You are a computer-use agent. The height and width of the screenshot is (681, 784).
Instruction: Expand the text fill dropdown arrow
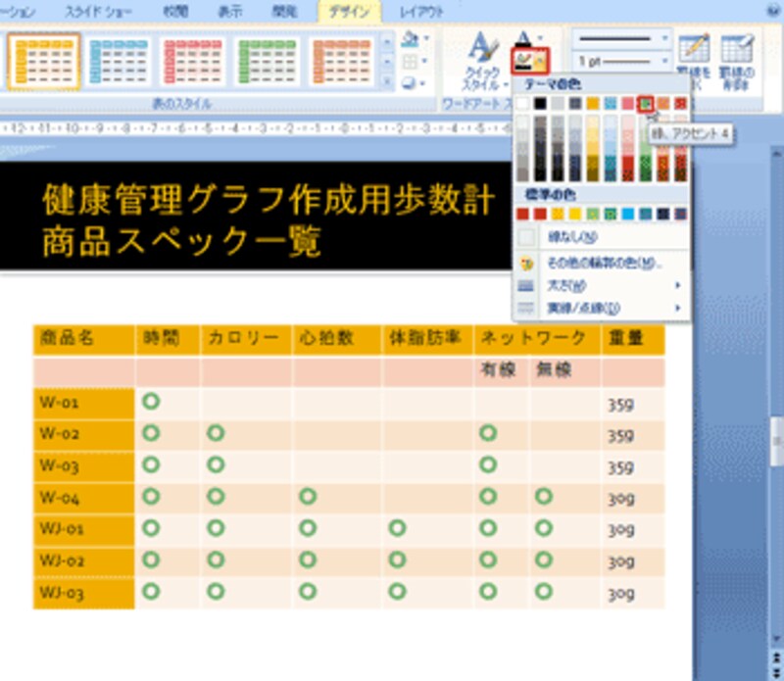(540, 38)
